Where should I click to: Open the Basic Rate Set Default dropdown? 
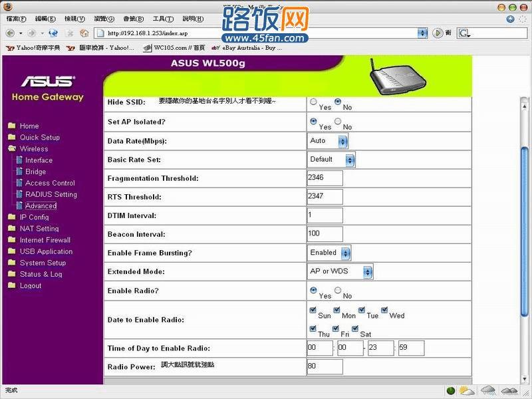pos(331,160)
